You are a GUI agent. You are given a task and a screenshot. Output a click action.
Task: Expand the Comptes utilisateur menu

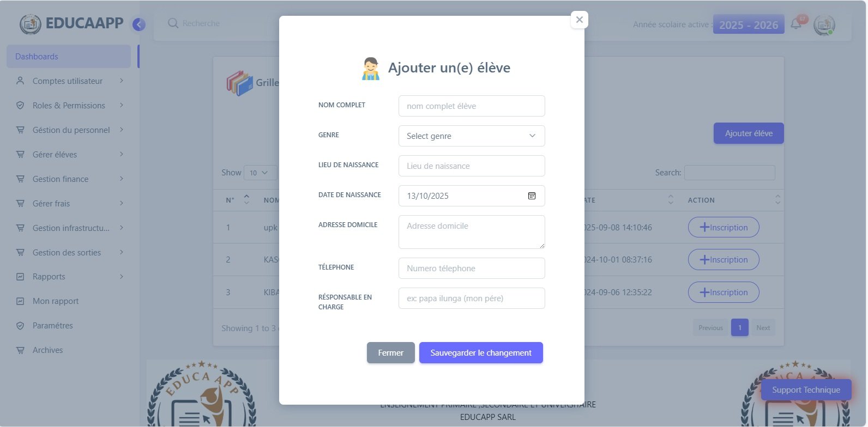click(x=68, y=81)
